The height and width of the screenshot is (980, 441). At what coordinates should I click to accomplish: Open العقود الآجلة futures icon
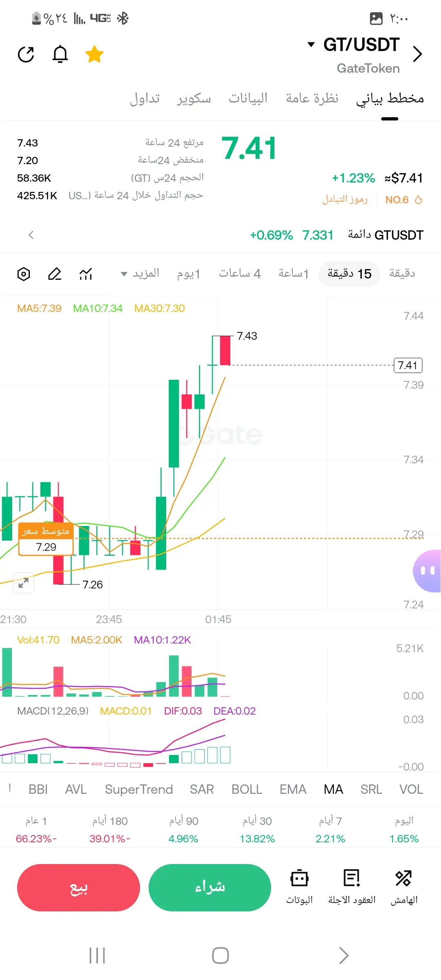(352, 886)
